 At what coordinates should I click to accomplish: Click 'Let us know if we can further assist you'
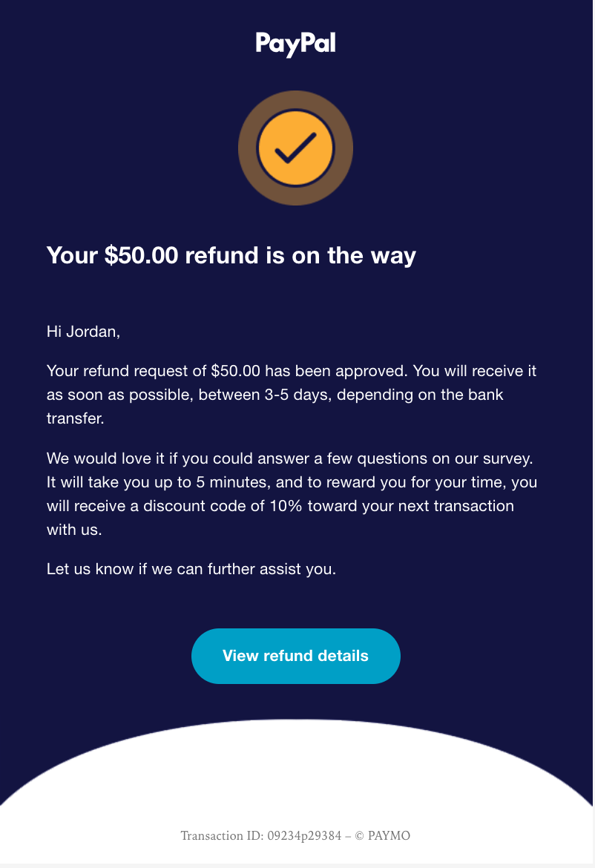[x=191, y=569]
